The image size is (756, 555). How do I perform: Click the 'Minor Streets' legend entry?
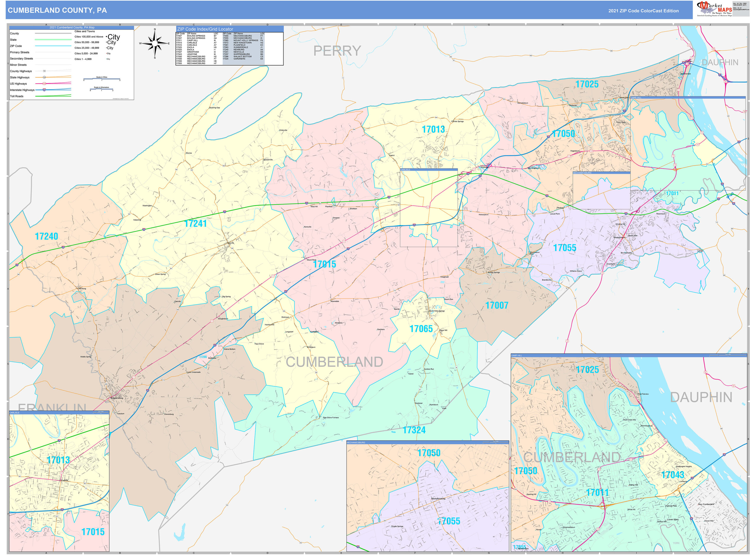tap(18, 65)
